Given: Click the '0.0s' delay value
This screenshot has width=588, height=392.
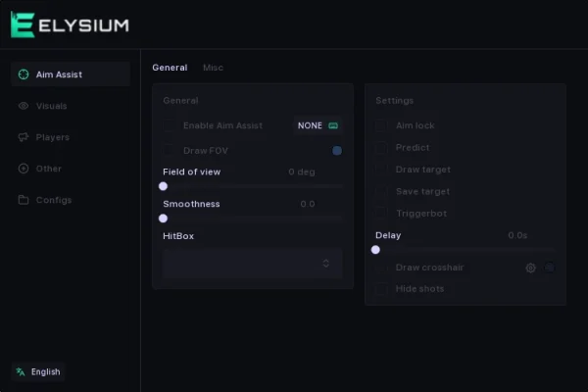Looking at the screenshot, I should (x=517, y=235).
